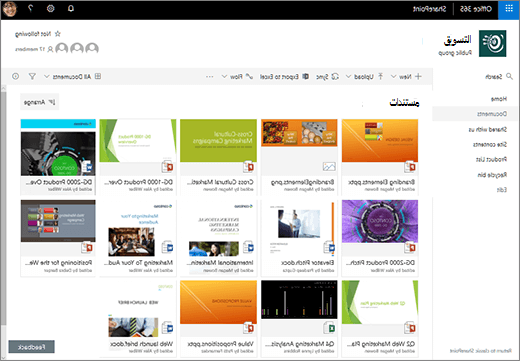The image size is (520, 361).
Task: Click the Sync toolbar command
Action: 327,77
